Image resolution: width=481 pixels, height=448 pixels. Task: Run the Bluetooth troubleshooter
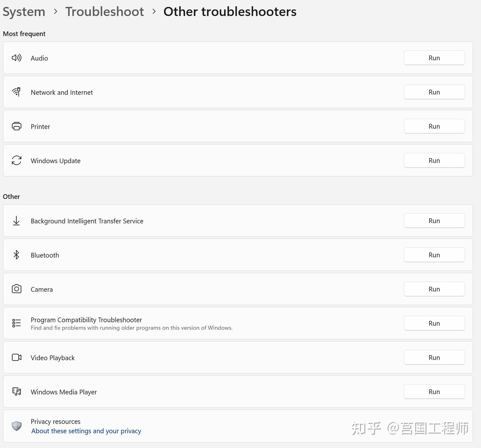pos(434,255)
